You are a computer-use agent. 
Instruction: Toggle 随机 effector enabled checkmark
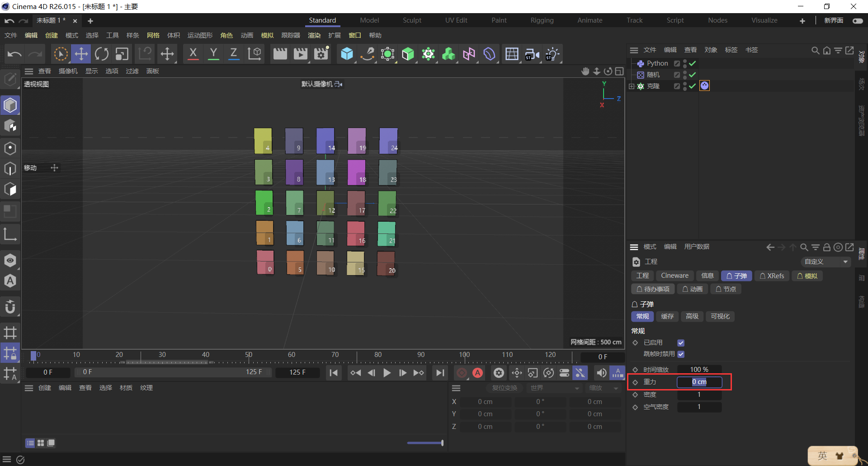click(x=692, y=75)
